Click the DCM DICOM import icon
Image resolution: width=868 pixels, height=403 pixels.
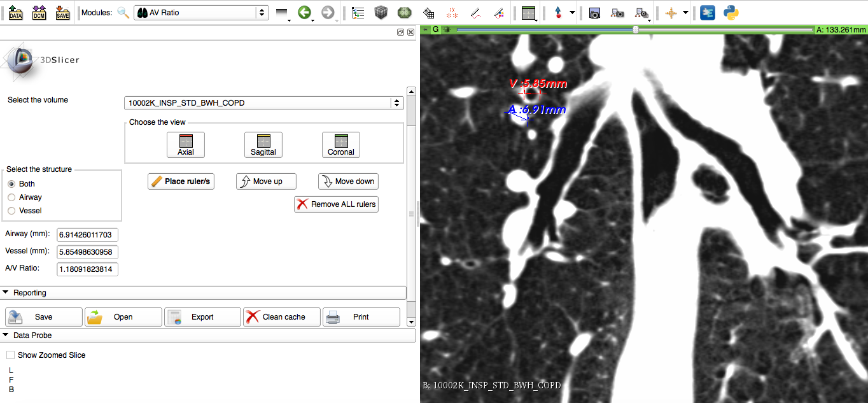coord(39,12)
